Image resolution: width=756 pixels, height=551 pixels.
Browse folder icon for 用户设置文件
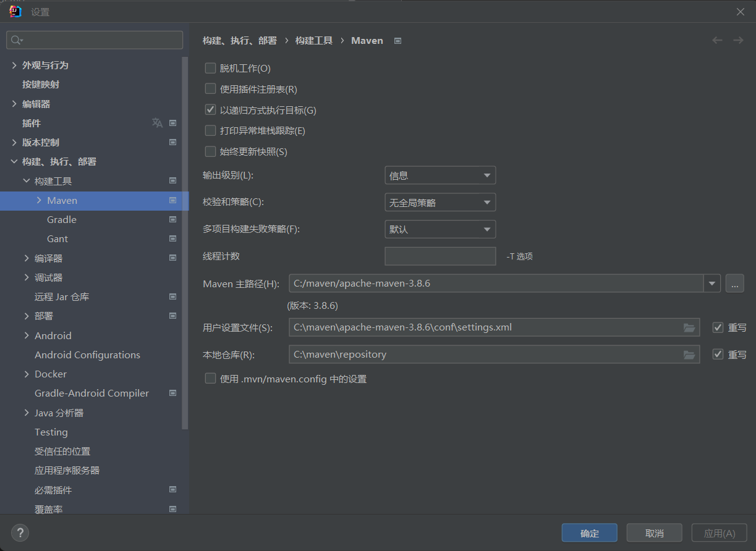689,327
